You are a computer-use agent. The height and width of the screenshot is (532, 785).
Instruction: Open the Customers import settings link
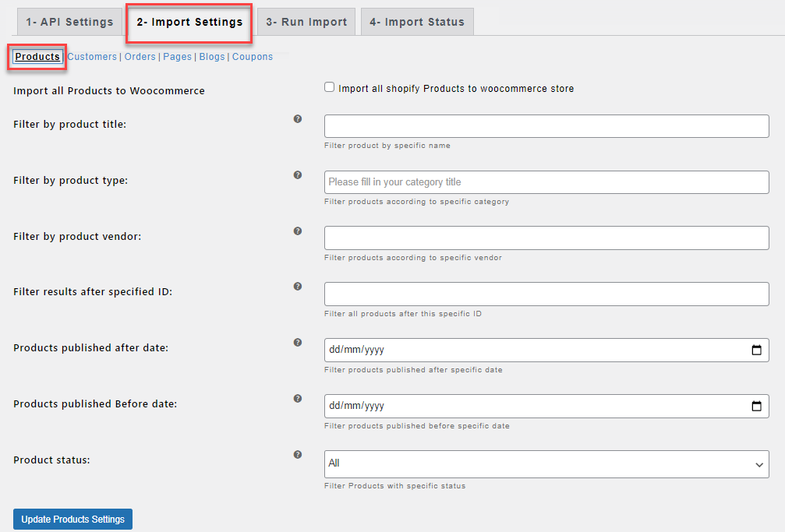coord(92,57)
